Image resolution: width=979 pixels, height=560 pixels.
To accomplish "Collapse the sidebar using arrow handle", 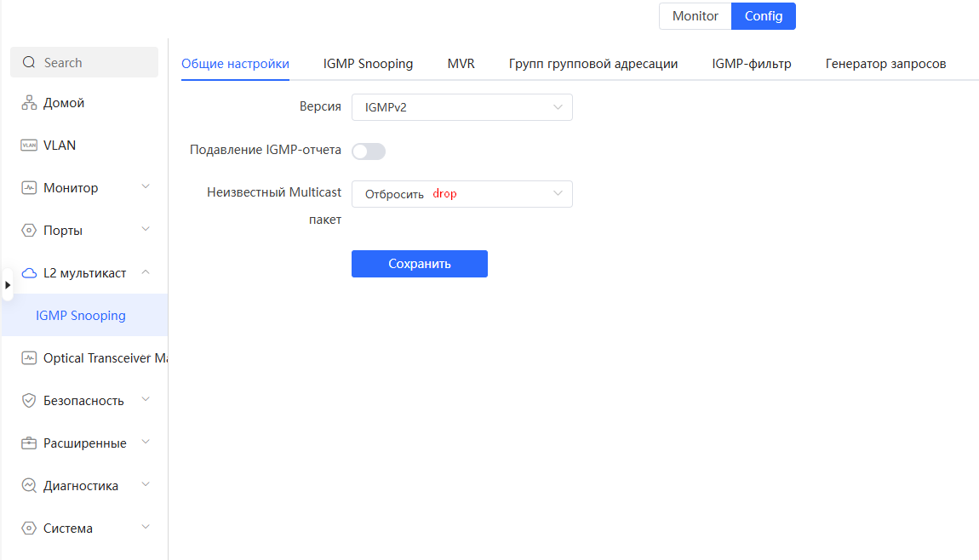I will [x=8, y=285].
